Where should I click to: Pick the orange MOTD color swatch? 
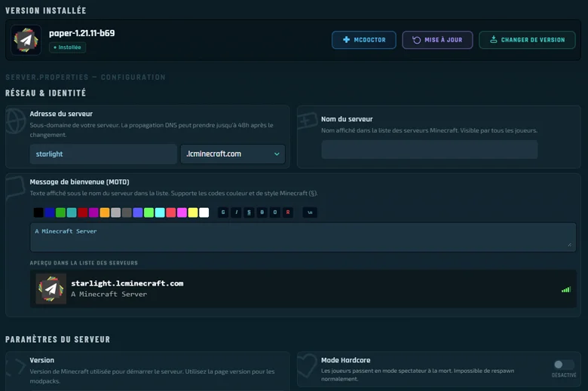pos(105,212)
